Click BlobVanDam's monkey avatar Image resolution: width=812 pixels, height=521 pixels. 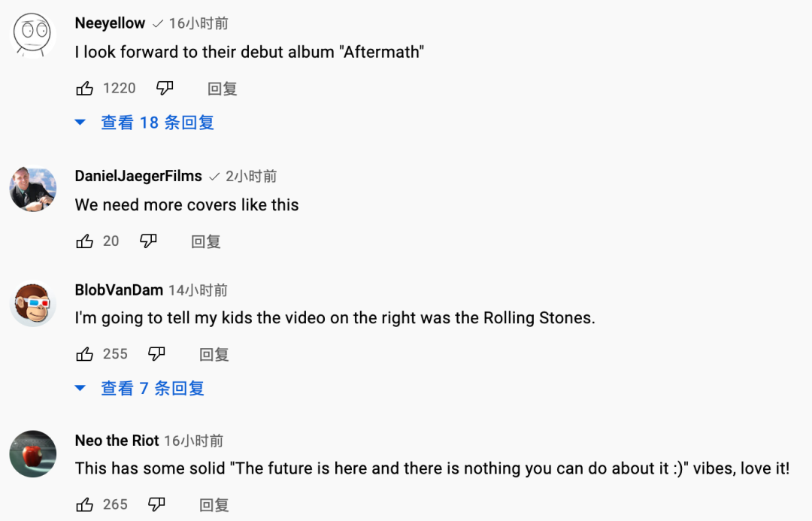[32, 304]
